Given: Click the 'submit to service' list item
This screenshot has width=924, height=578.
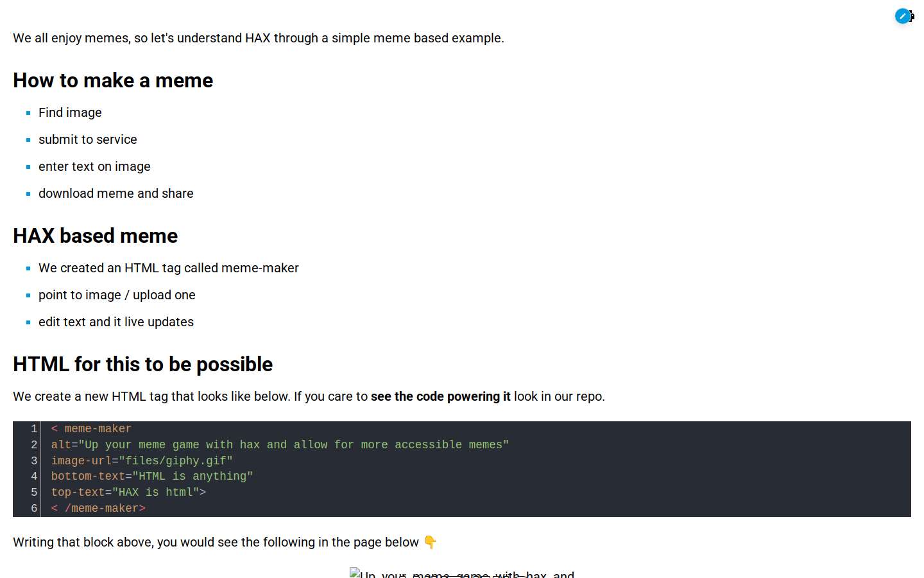Looking at the screenshot, I should (x=88, y=139).
